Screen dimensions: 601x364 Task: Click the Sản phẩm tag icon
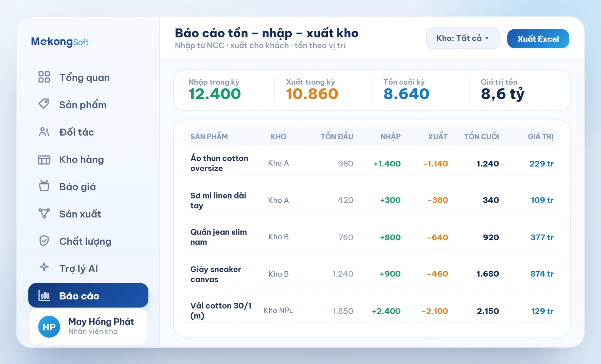[44, 104]
